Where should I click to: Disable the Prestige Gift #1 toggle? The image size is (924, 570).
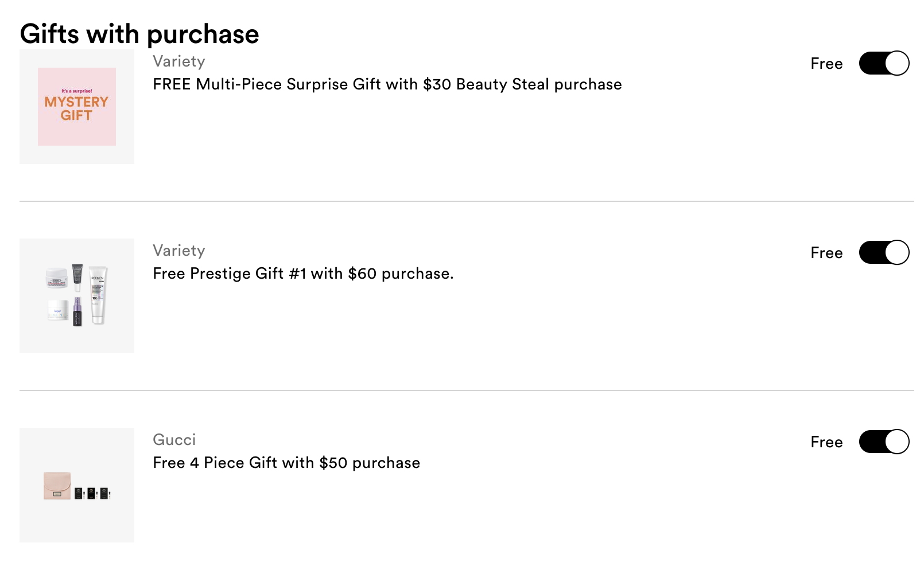[884, 252]
